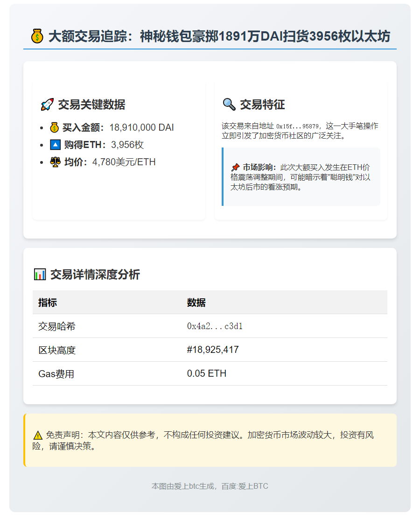
Task: Click the block height #18,925,417 value
Action: tap(213, 350)
